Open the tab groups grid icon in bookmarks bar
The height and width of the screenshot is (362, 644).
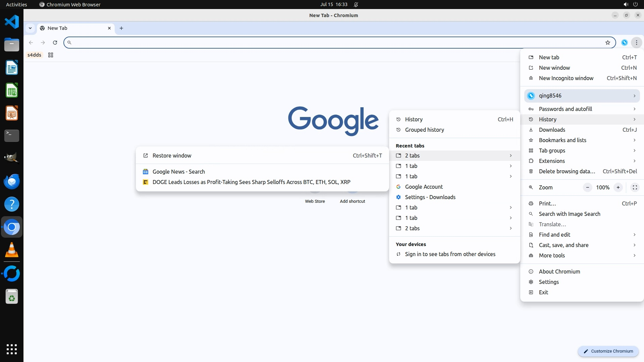[51, 55]
